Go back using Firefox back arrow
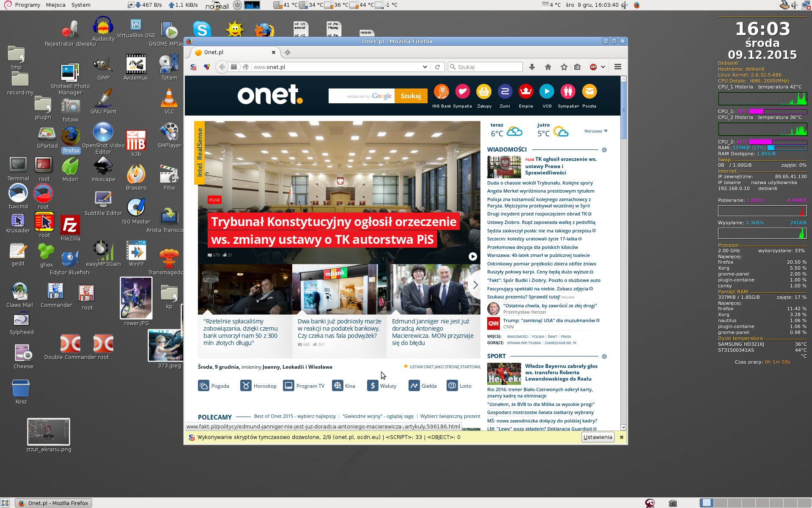Image resolution: width=812 pixels, height=508 pixels. [222, 67]
